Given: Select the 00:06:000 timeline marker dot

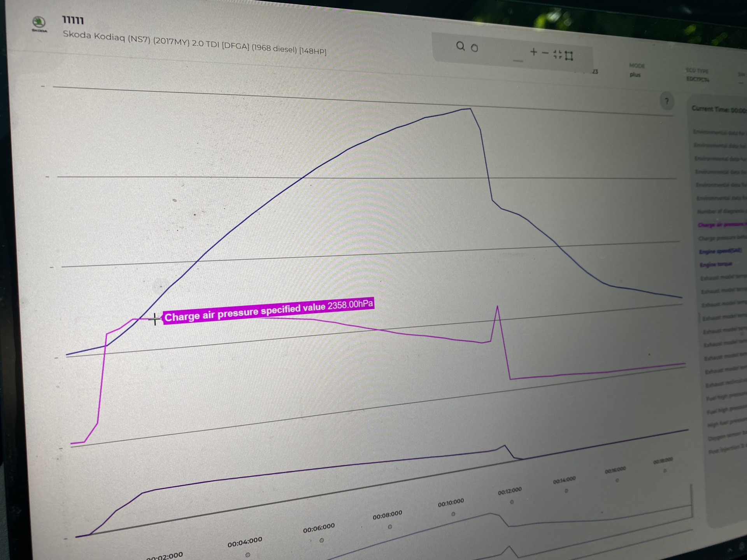Looking at the screenshot, I should 322,540.
